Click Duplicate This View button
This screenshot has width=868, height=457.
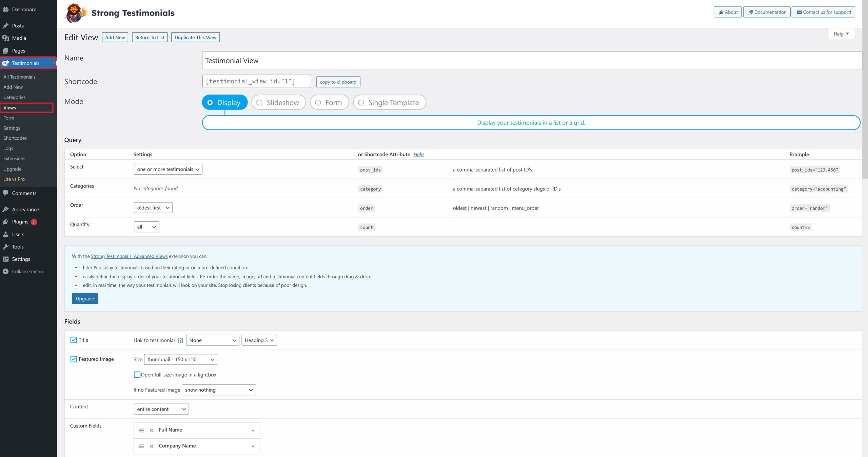click(x=195, y=37)
